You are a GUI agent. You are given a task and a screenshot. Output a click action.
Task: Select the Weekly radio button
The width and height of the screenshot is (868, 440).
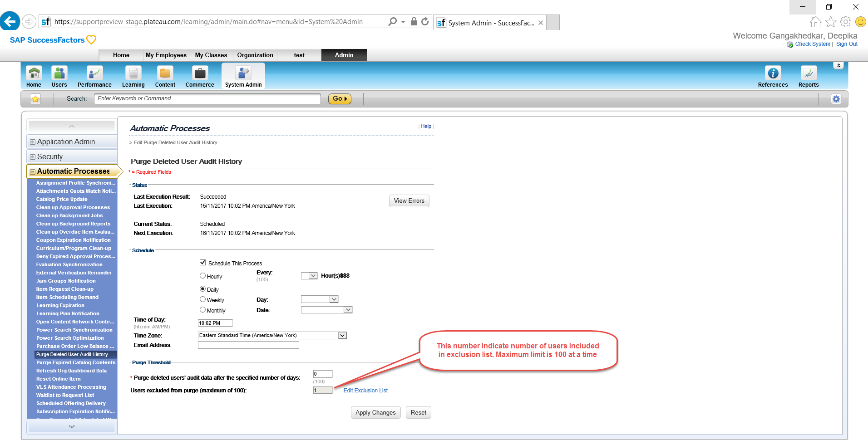pyautogui.click(x=203, y=299)
